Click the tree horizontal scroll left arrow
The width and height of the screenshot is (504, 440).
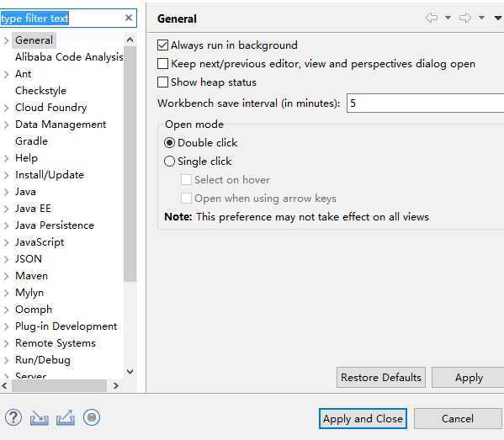pos(4,385)
